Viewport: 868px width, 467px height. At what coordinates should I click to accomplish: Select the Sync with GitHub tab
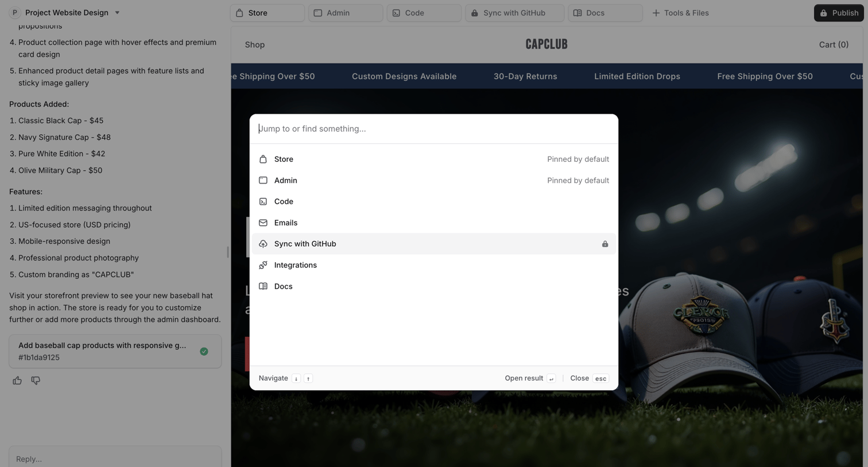tap(515, 13)
